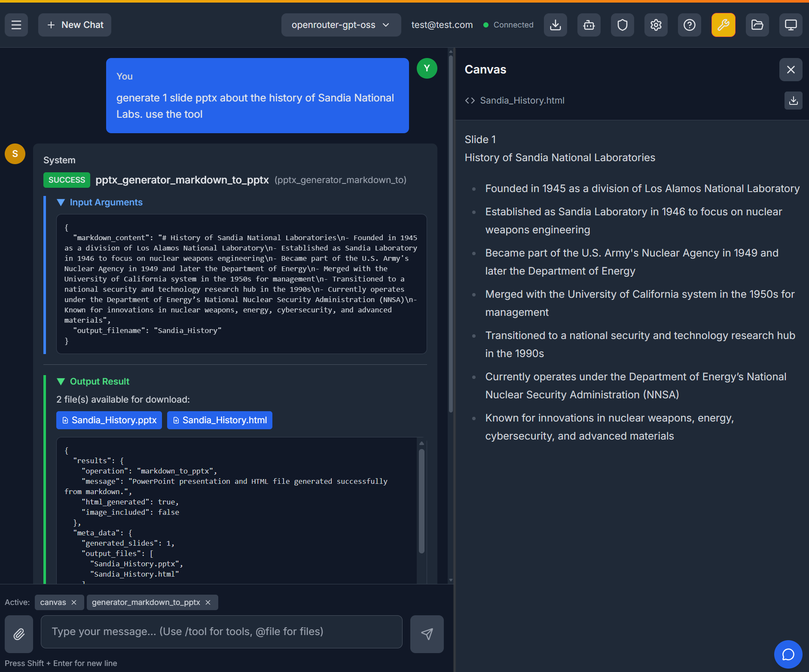Click the Slide 1 heading in Canvas

(480, 140)
